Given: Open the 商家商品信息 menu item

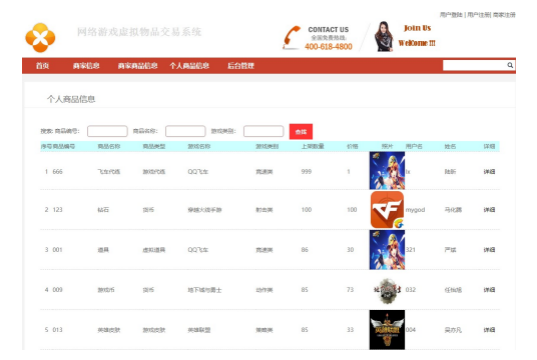Looking at the screenshot, I should click(138, 66).
